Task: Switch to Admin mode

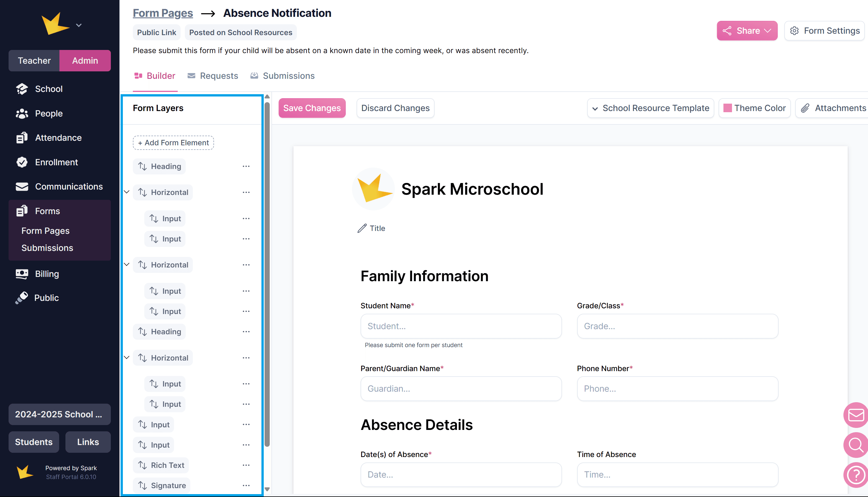Action: pos(85,61)
